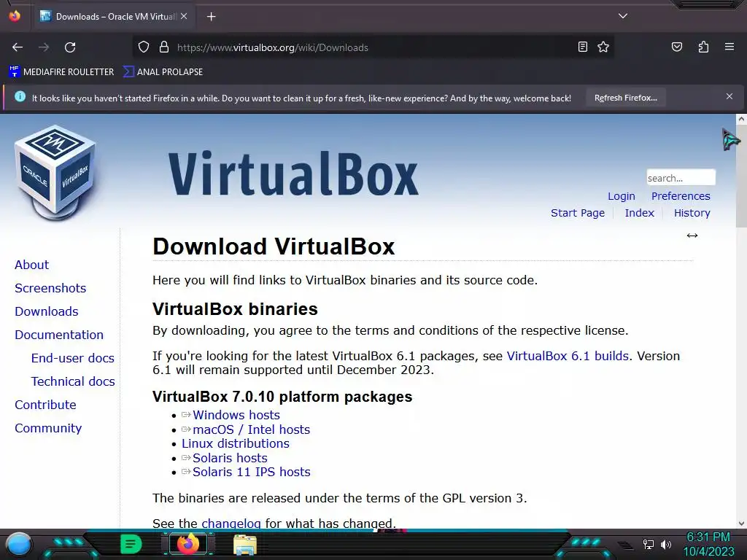Open Technical docs sidebar link
The height and width of the screenshot is (560, 747).
[x=73, y=381]
